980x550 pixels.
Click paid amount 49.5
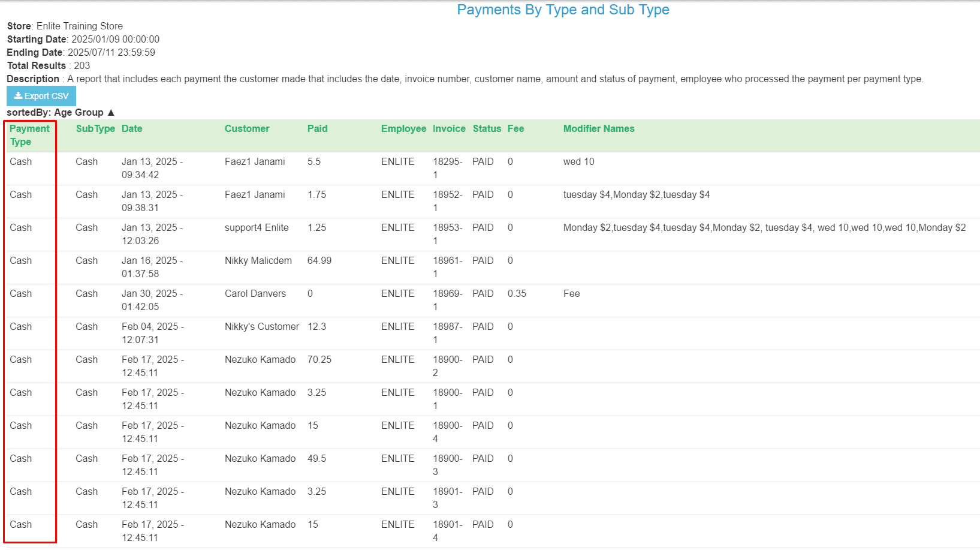pos(317,459)
